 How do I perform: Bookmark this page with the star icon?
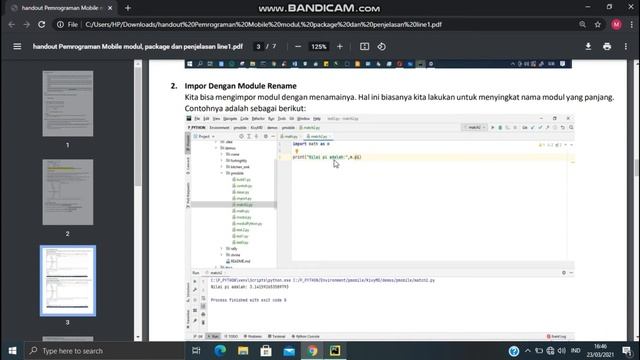(598, 24)
